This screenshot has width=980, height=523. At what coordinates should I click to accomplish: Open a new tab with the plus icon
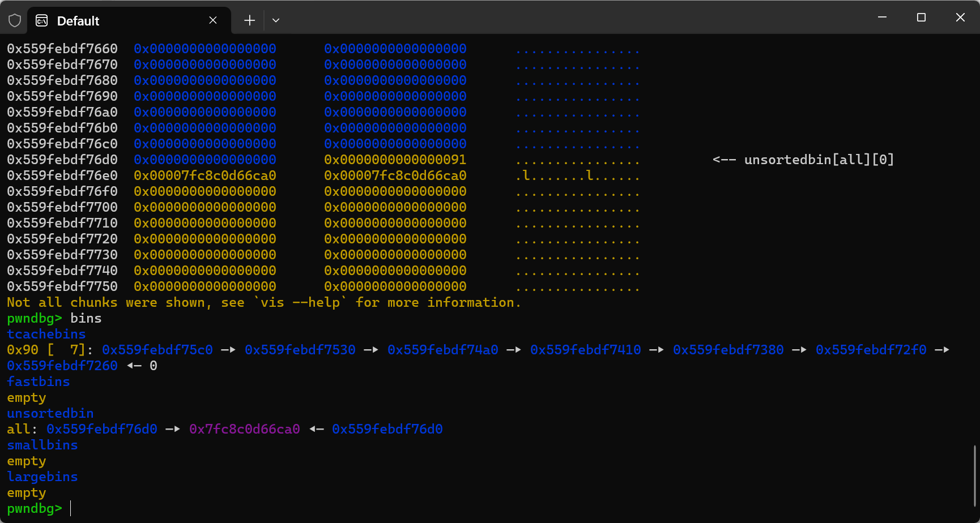[x=249, y=20]
